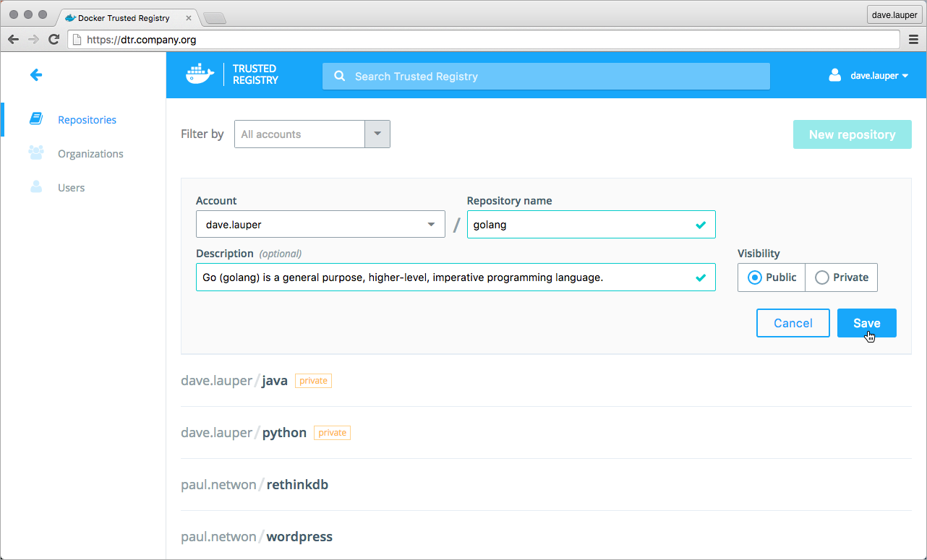Cancel the repository creation
This screenshot has height=560, width=927.
click(x=793, y=323)
